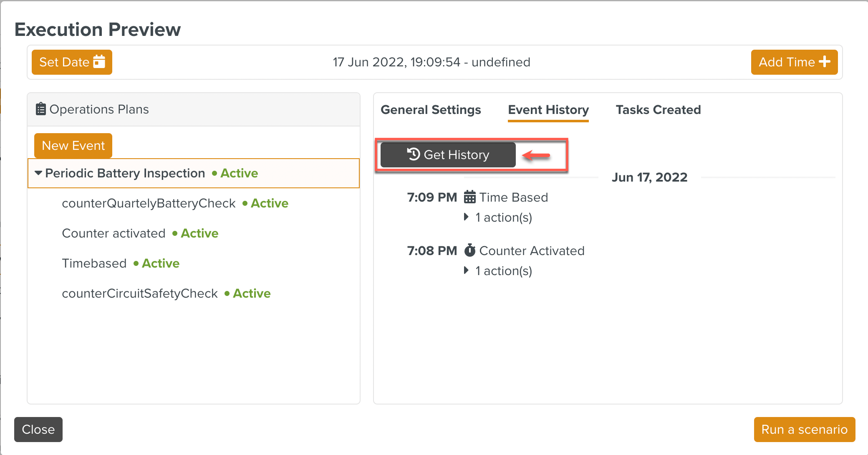Click the plus icon on Add Time
Viewport: 868px width, 455px height.
(x=825, y=62)
